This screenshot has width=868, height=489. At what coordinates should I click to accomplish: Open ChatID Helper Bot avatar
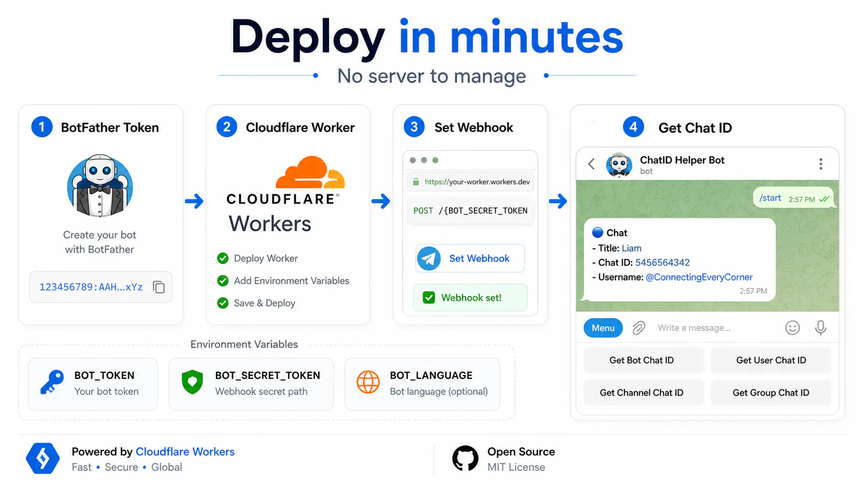tap(619, 165)
